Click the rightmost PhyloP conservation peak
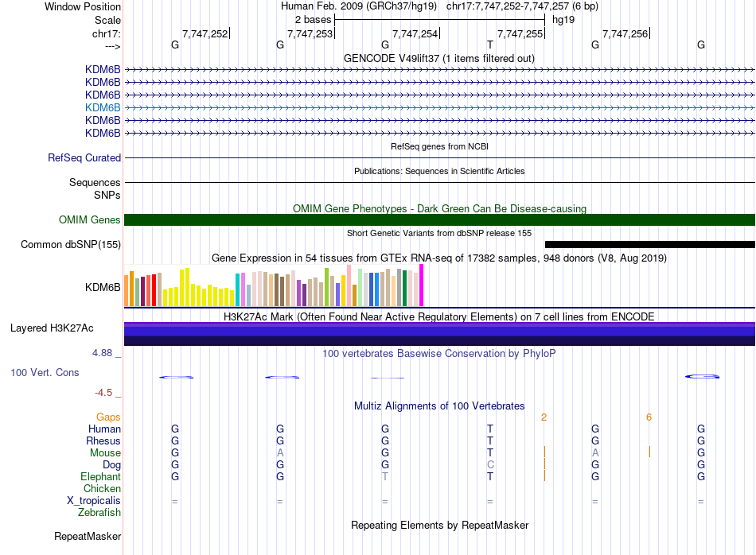The height and width of the screenshot is (555, 756). [x=702, y=376]
